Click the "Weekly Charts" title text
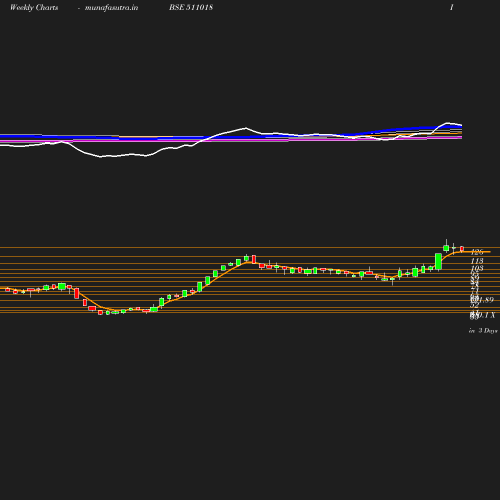 [x=34, y=8]
